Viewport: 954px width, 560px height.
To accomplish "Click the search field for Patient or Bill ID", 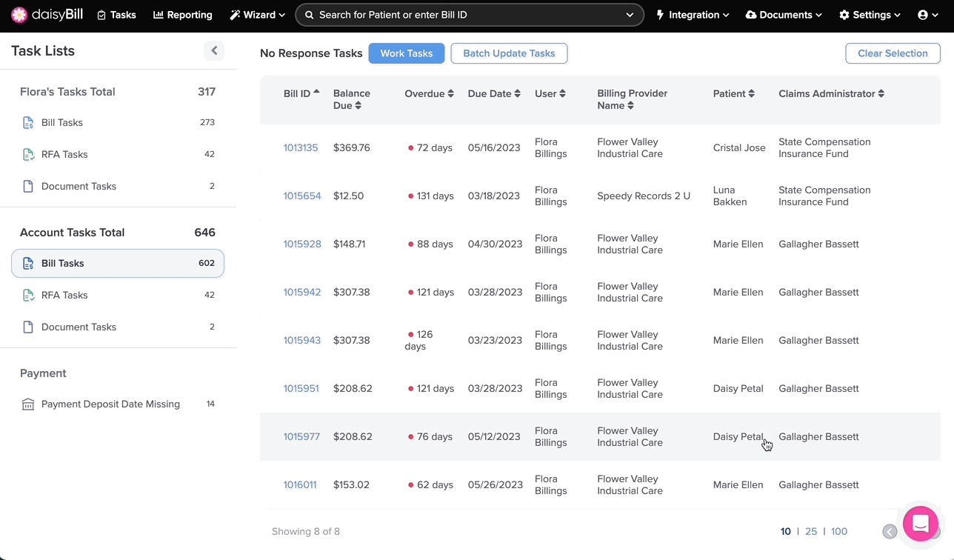I will [x=469, y=15].
